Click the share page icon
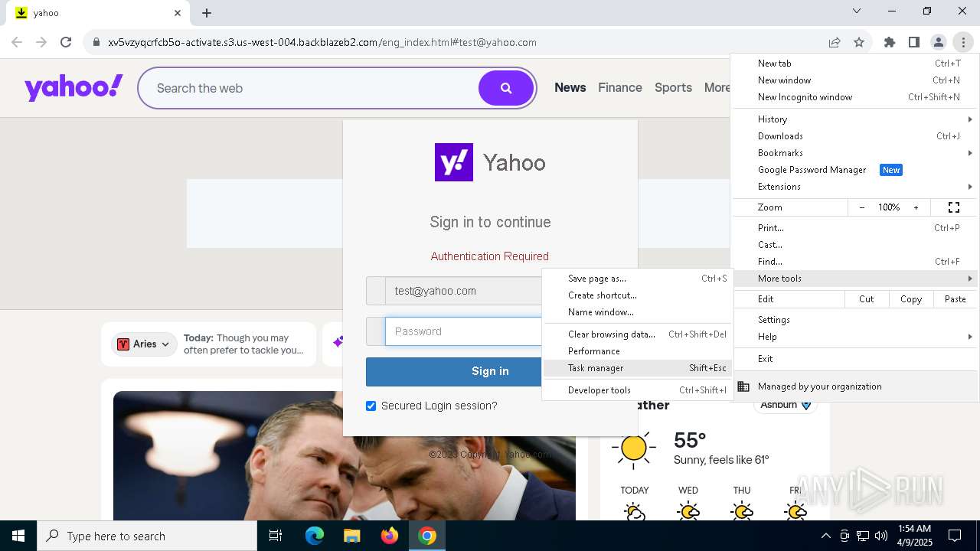 coord(835,42)
